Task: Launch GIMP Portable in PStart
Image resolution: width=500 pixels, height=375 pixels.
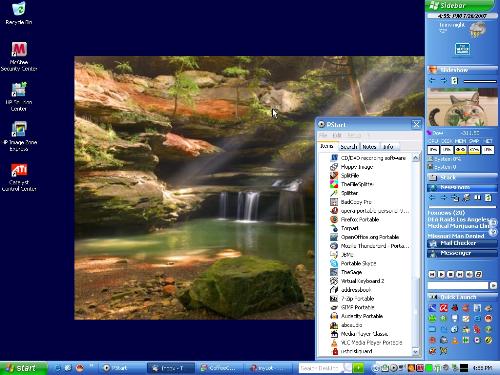Action: [352, 307]
